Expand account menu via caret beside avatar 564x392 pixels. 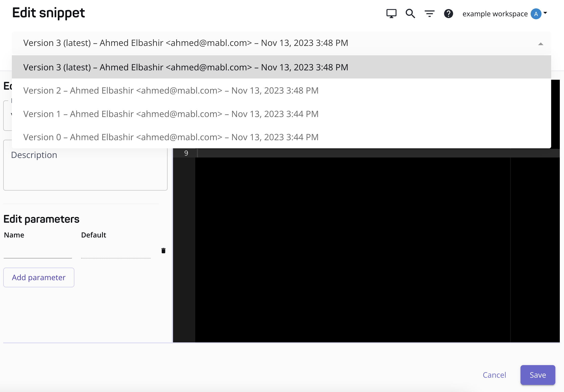pyautogui.click(x=545, y=13)
